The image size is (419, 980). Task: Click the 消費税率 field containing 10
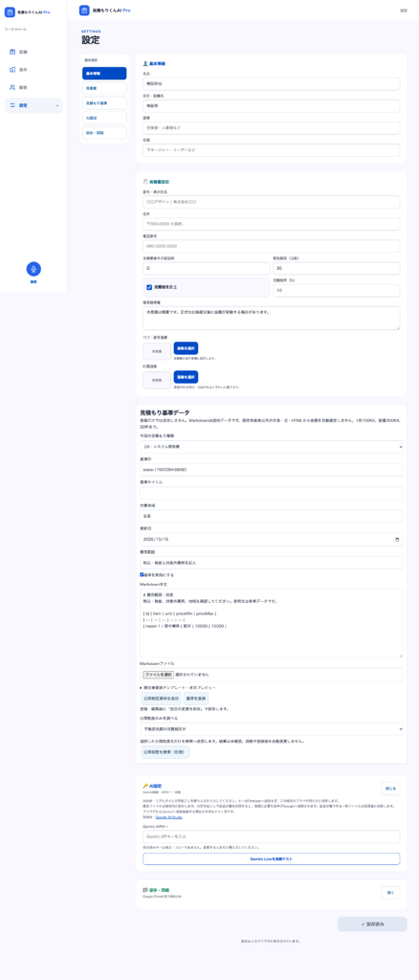coord(336,291)
